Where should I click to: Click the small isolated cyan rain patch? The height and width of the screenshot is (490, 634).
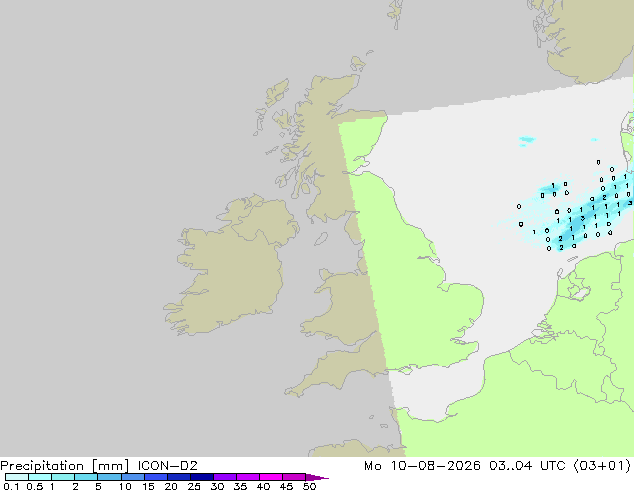526,140
